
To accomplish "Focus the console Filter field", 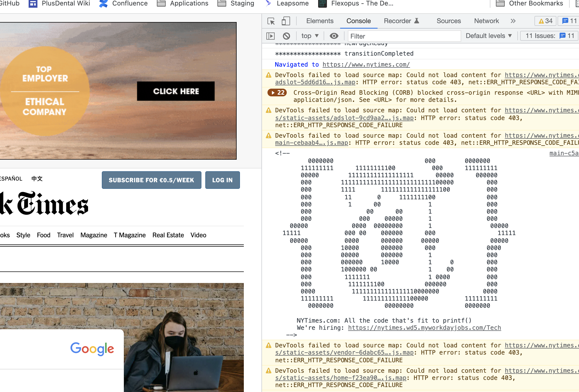I will pos(404,36).
